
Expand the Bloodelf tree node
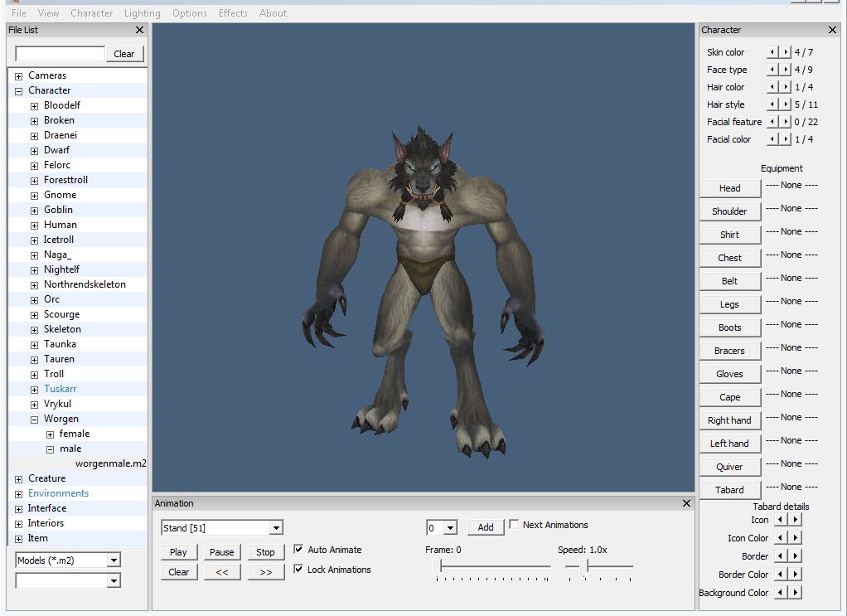[35, 106]
